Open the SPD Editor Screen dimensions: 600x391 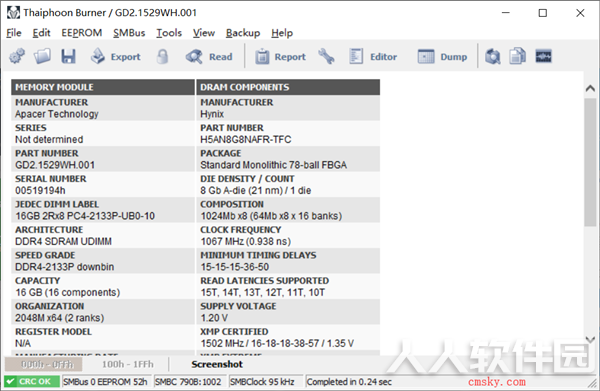pyautogui.click(x=373, y=57)
